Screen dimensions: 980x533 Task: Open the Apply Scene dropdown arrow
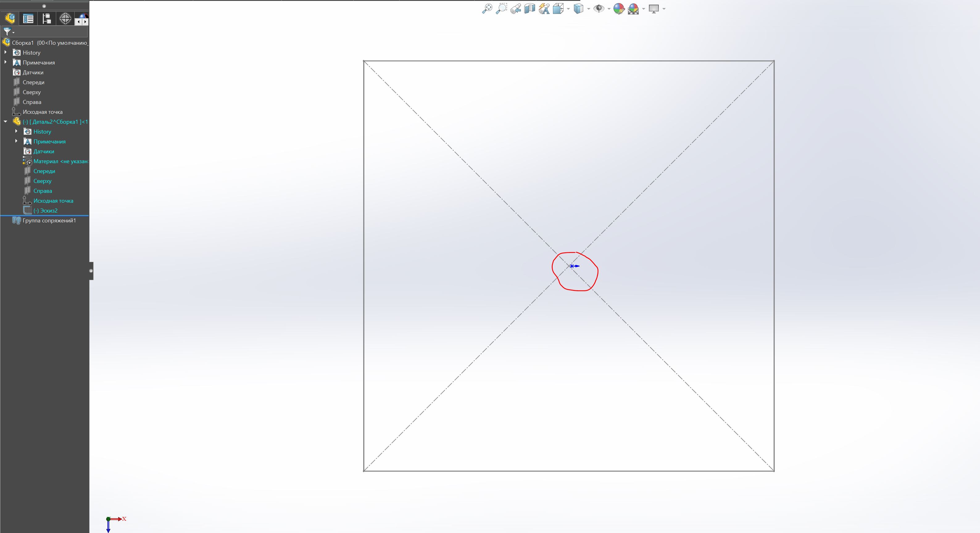644,9
